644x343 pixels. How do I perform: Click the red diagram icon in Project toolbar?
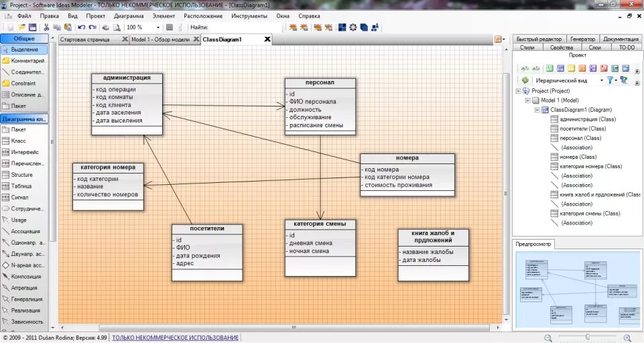point(604,68)
